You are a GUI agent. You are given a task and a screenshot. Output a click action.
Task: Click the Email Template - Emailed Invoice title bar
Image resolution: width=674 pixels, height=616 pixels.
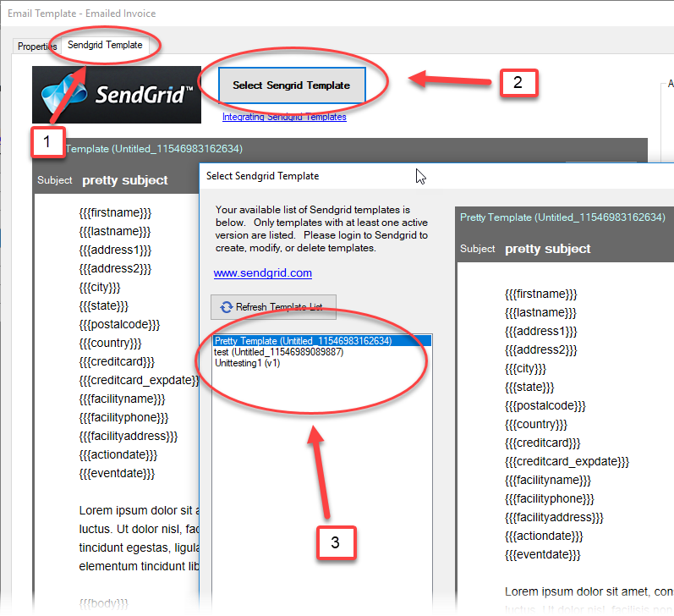point(83,14)
